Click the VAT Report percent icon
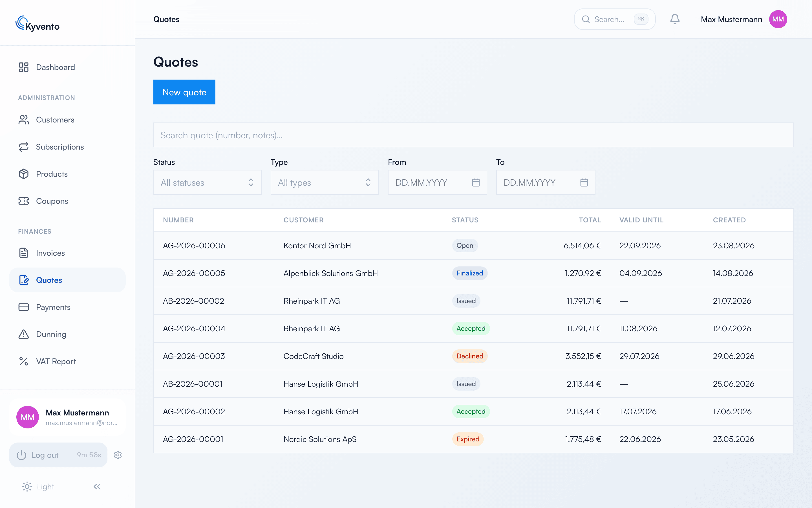Viewport: 812px width, 508px height. coord(23,361)
